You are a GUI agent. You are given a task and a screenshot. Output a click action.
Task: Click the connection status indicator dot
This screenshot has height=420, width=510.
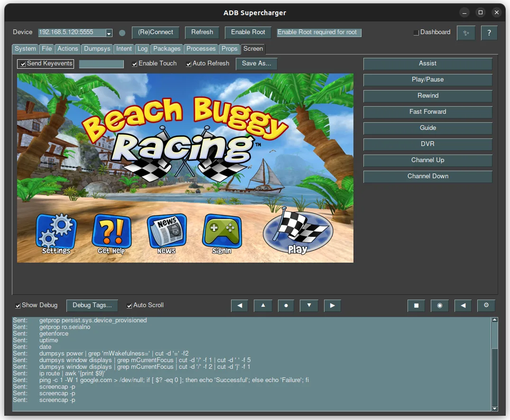pos(122,33)
